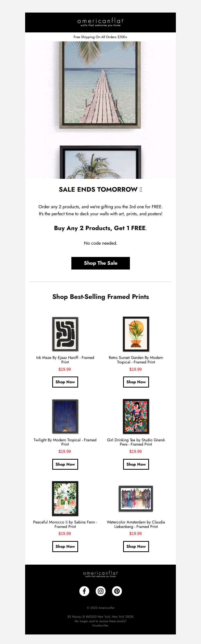Viewport: 201px width, 644px height.
Task: Open the Ink Maze print thumbnail
Action: click(65, 334)
